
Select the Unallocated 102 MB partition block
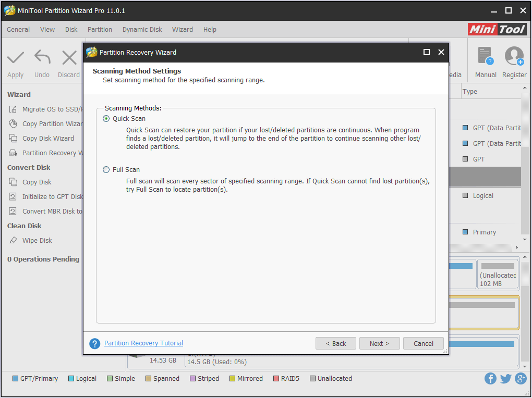click(498, 274)
